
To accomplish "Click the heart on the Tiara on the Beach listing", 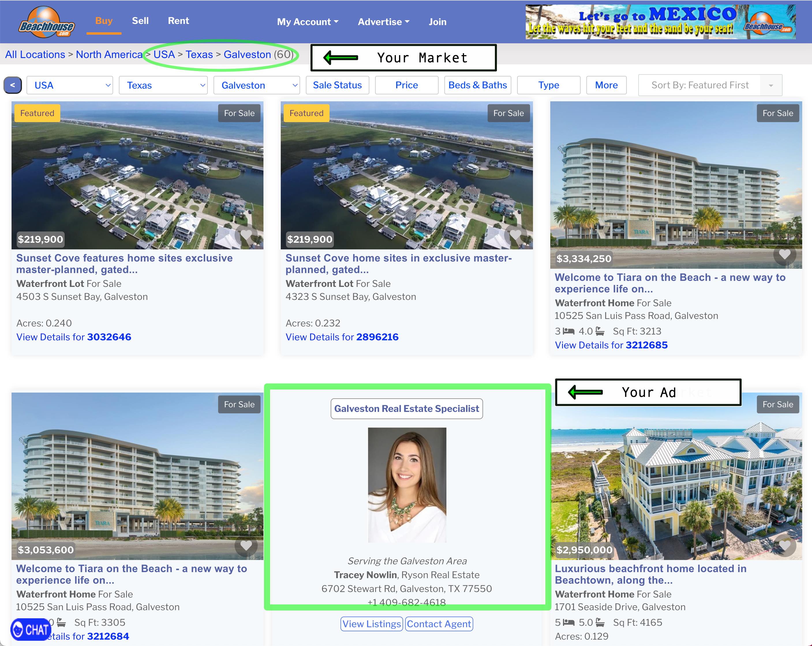I will (785, 255).
